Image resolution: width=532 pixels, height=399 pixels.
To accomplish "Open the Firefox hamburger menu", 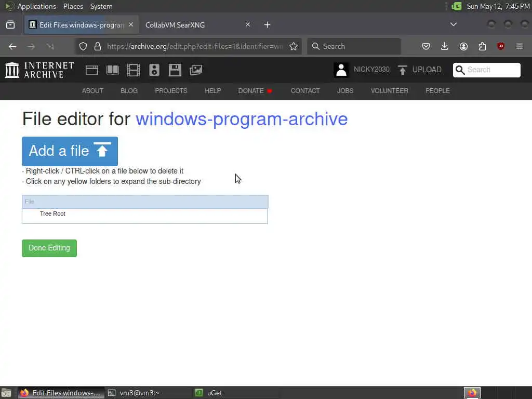I will click(520, 46).
